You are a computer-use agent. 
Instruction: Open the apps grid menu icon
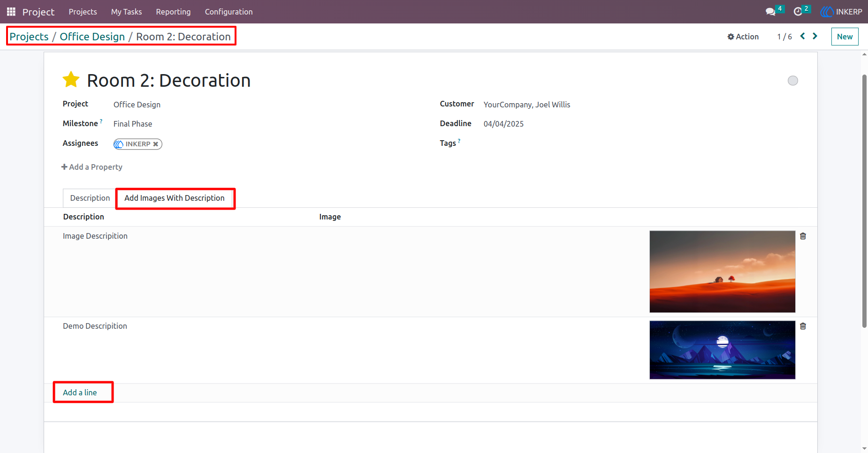[x=11, y=12]
